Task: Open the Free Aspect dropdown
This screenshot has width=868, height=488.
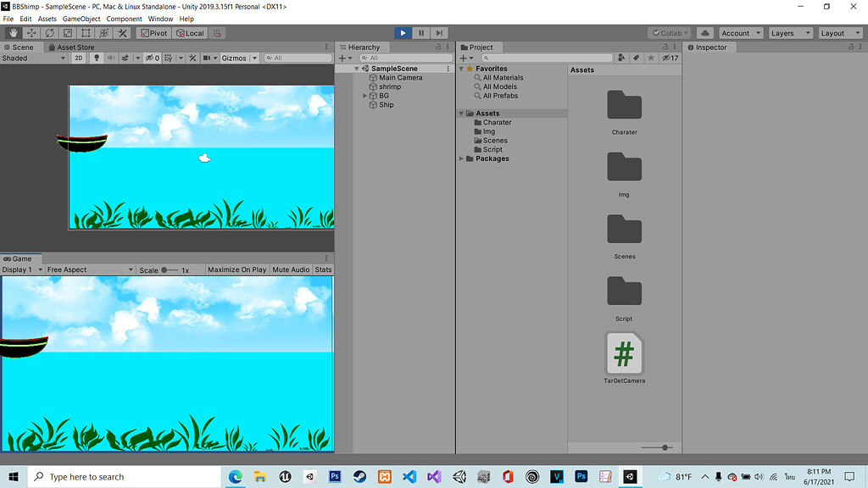Action: [x=89, y=269]
